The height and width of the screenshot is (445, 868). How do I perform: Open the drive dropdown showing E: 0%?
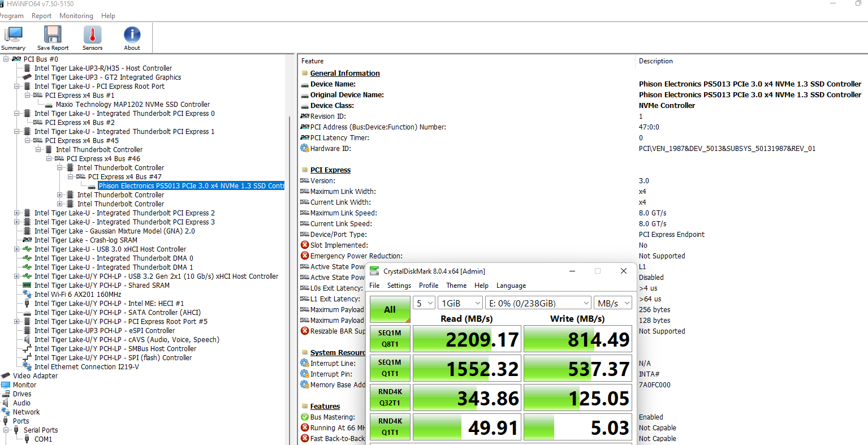[x=538, y=303]
